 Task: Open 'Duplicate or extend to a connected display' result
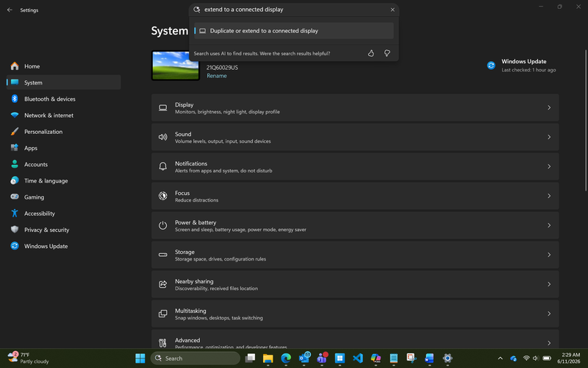(293, 31)
